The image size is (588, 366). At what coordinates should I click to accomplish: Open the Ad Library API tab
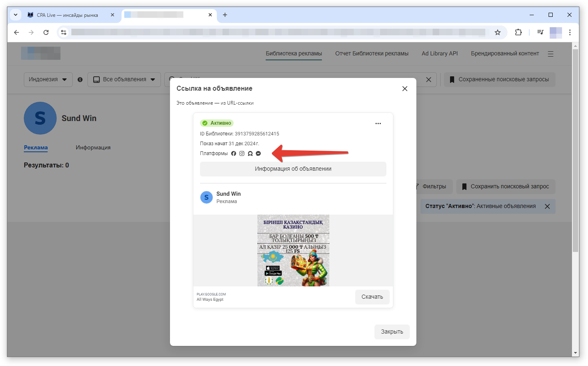click(x=439, y=53)
